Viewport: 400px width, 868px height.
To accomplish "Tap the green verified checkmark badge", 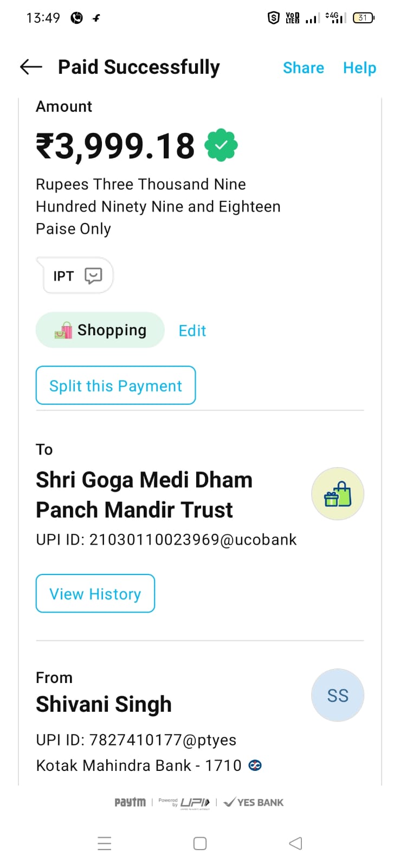I will click(x=221, y=145).
